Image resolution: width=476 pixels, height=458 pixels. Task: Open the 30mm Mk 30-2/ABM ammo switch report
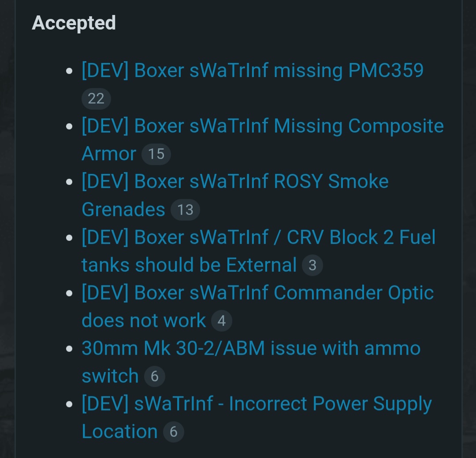pos(251,349)
